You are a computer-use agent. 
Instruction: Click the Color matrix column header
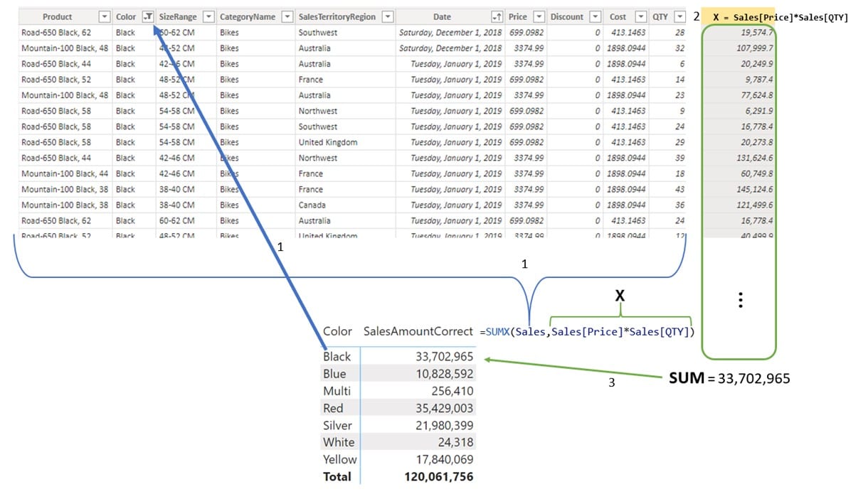(x=338, y=331)
